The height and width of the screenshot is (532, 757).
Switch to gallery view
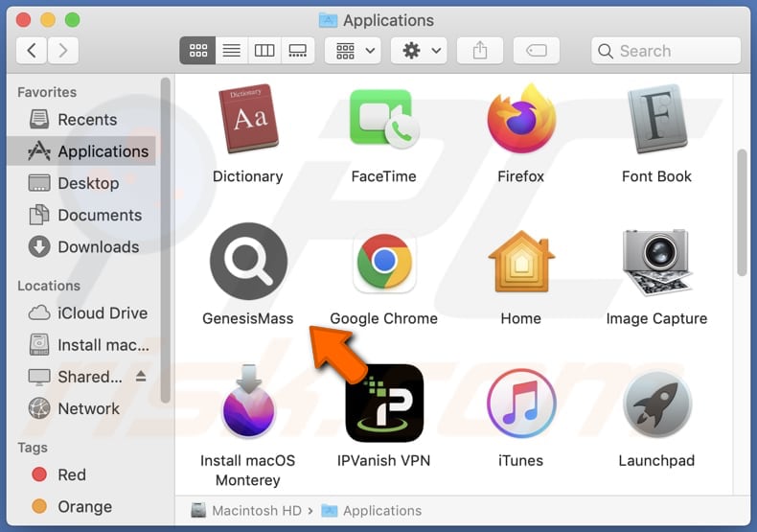pos(297,50)
